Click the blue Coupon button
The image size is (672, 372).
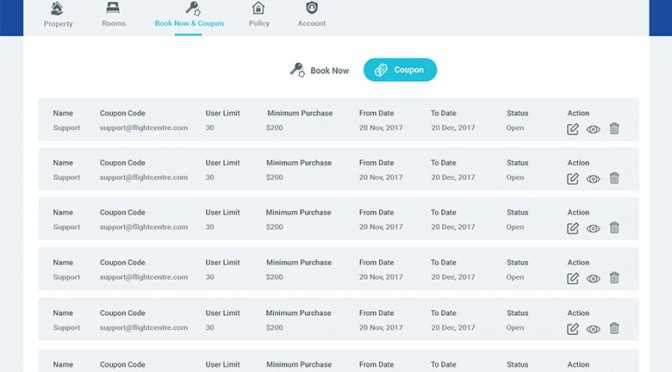click(400, 70)
